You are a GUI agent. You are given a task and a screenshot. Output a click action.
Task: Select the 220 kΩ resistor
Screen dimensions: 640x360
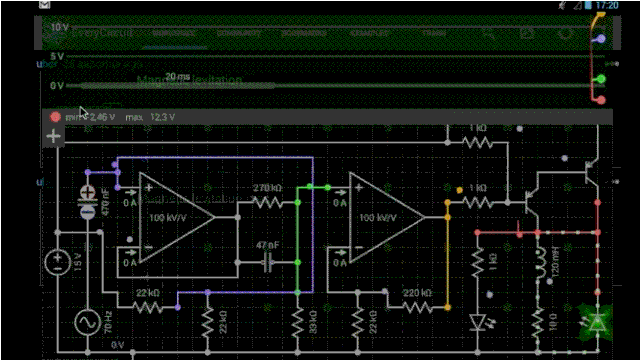pos(417,307)
